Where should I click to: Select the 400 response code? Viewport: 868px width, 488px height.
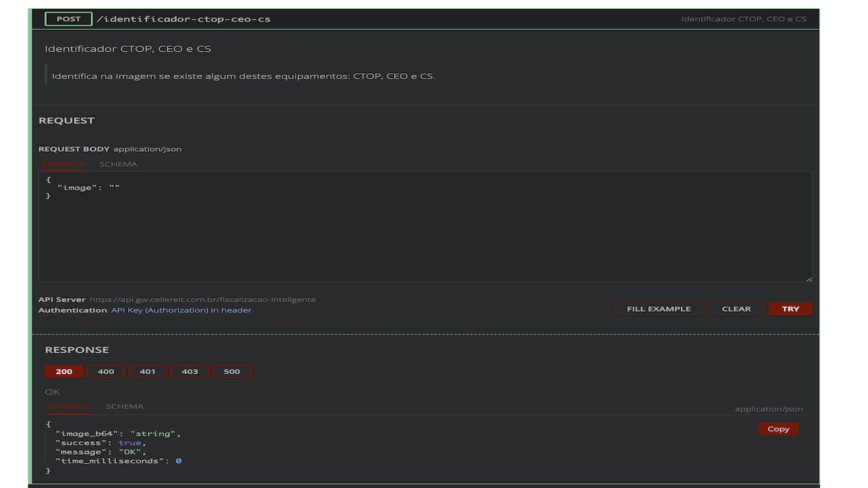tap(106, 371)
